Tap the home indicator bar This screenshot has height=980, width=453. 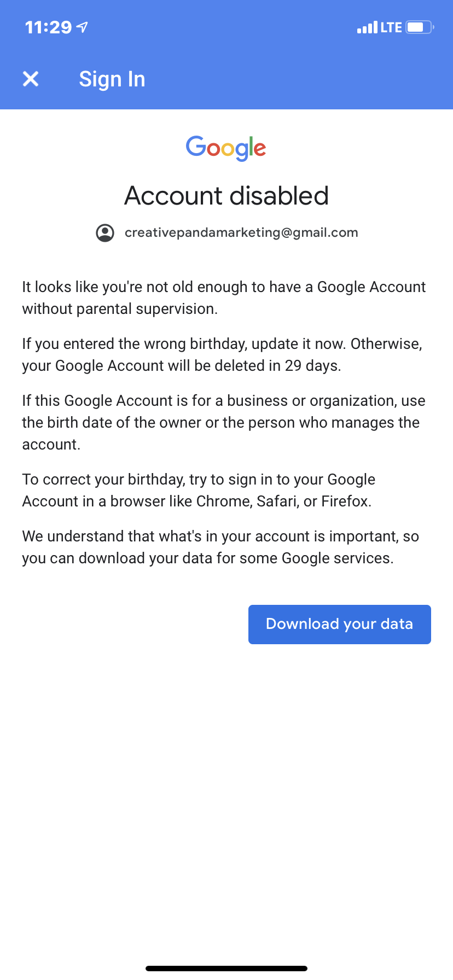226,968
